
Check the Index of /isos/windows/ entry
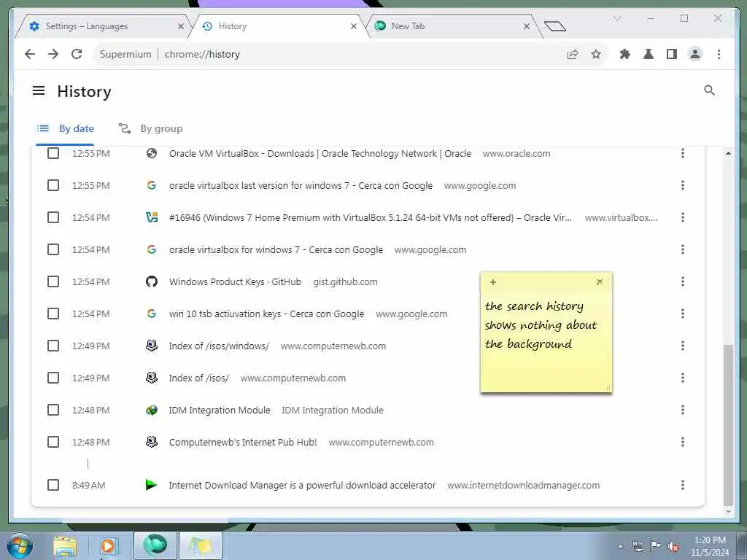(x=53, y=346)
